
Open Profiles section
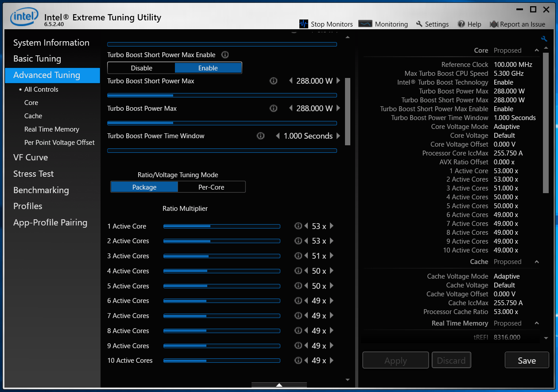(x=28, y=206)
